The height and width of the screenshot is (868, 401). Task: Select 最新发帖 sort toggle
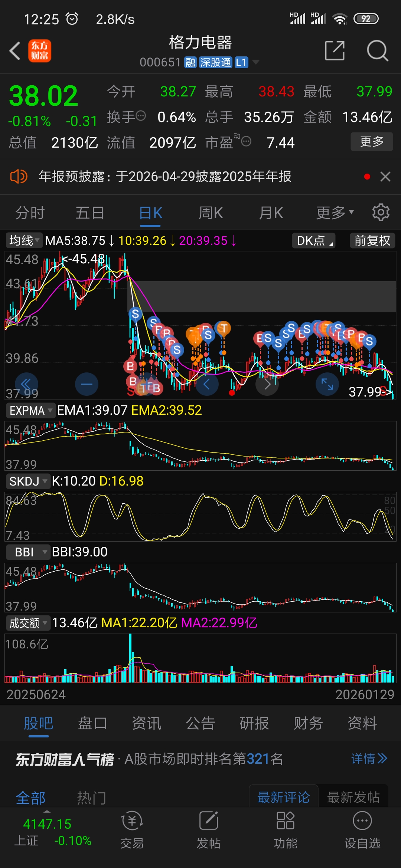pyautogui.click(x=353, y=797)
